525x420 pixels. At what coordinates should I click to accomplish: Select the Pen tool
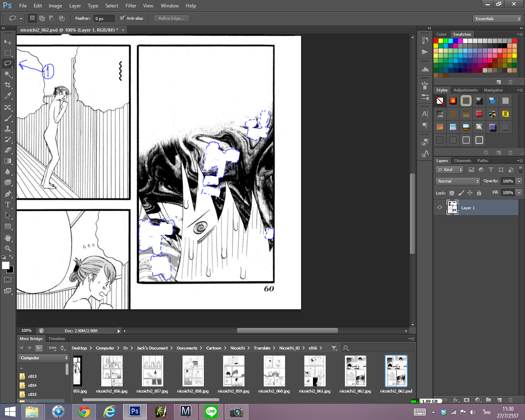click(8, 194)
